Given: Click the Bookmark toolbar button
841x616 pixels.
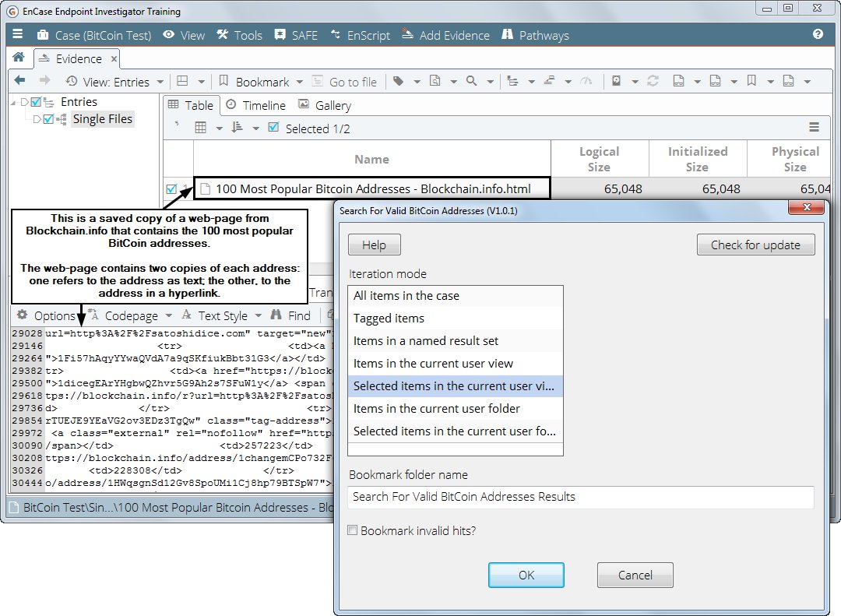Looking at the screenshot, I should click(254, 82).
